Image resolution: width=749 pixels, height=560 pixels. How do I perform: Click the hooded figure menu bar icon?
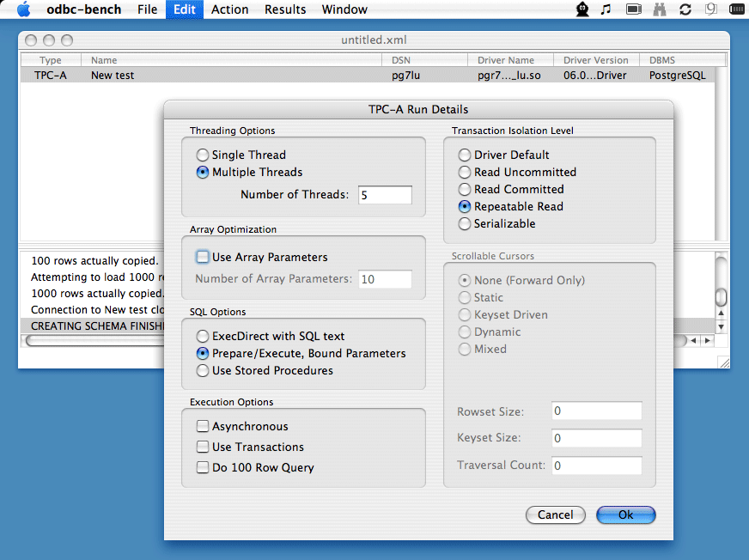pos(582,9)
